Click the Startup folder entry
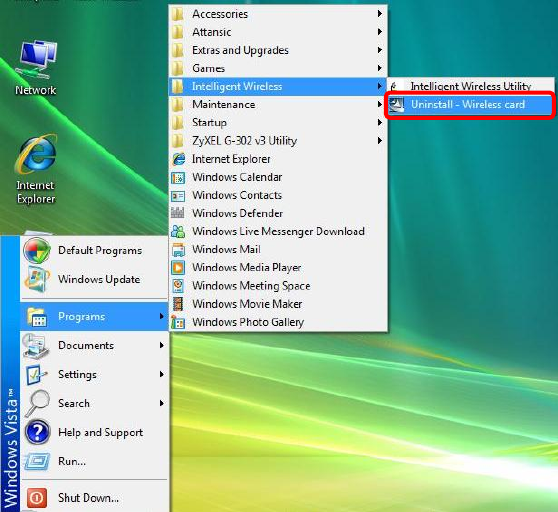 [x=278, y=123]
